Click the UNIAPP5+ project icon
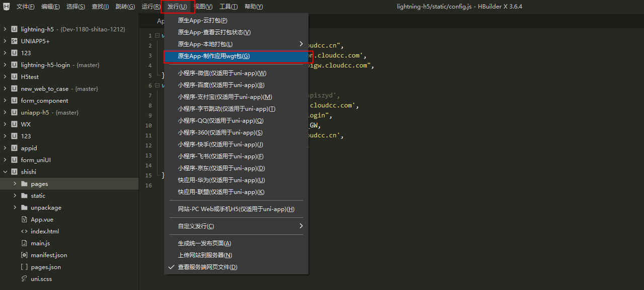The height and width of the screenshot is (290, 644). point(14,41)
